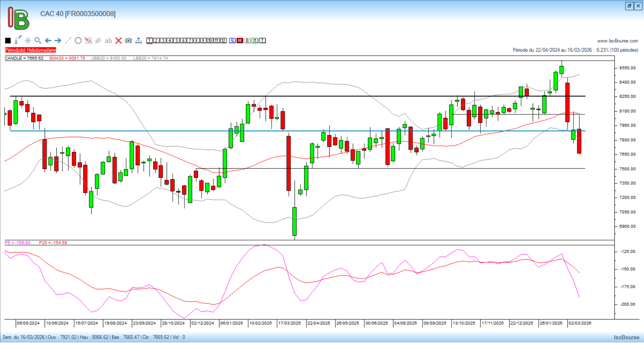Take a chart snapshot with camera icon
644x343 pixels.
[x=128, y=41]
